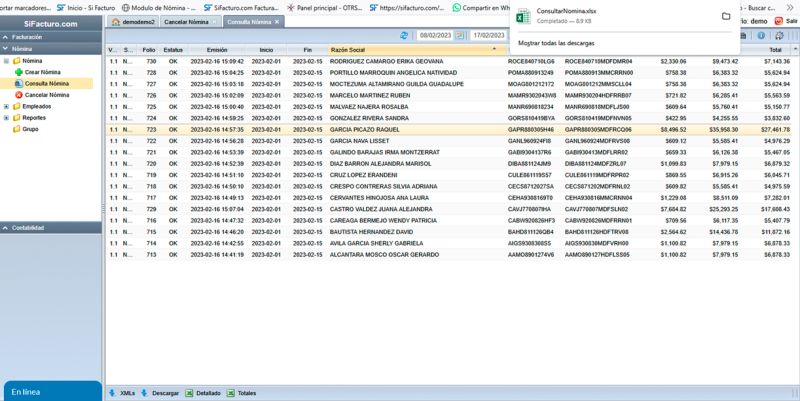Click the red Salir logout icon
The height and width of the screenshot is (401, 800).
779,21
